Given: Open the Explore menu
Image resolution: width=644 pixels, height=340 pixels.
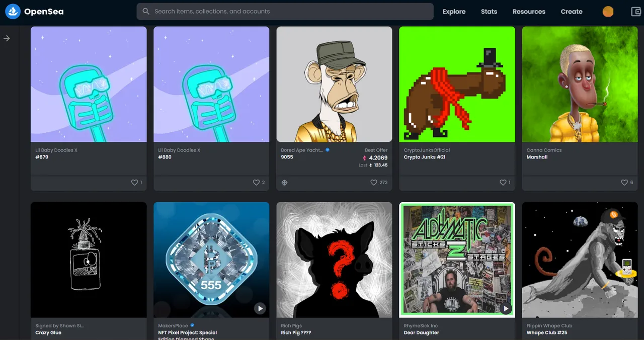Looking at the screenshot, I should pos(454,12).
